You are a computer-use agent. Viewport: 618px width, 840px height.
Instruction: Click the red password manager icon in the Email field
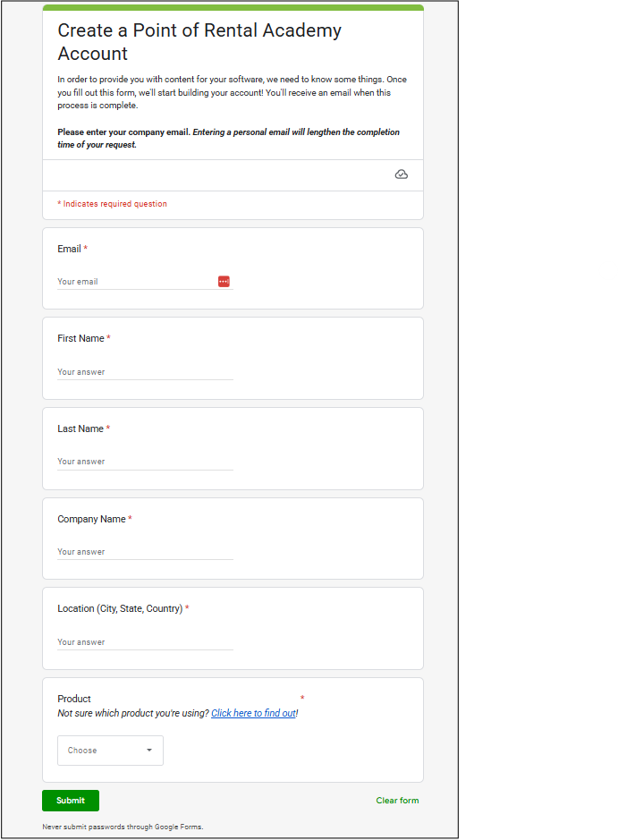pos(224,281)
